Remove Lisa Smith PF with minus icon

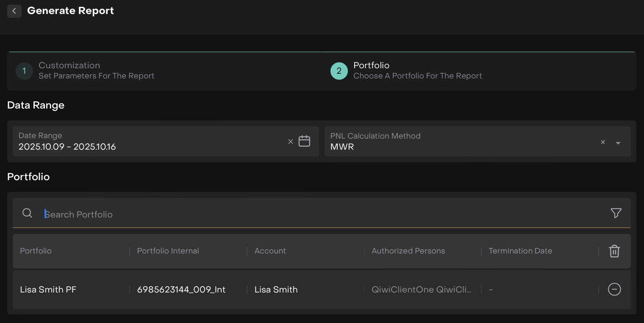pyautogui.click(x=614, y=290)
